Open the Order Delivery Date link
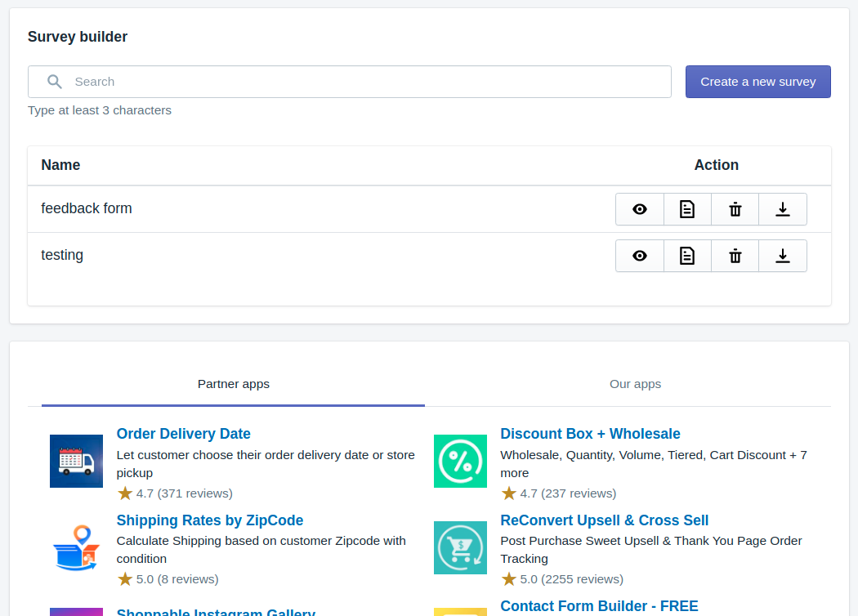The height and width of the screenshot is (616, 858). (x=183, y=434)
